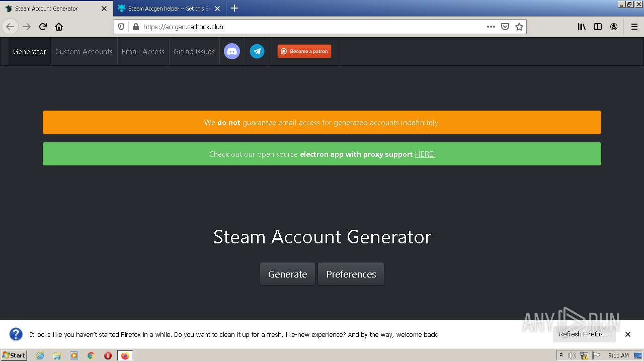Launch Internet Explorer from taskbar

[40, 355]
